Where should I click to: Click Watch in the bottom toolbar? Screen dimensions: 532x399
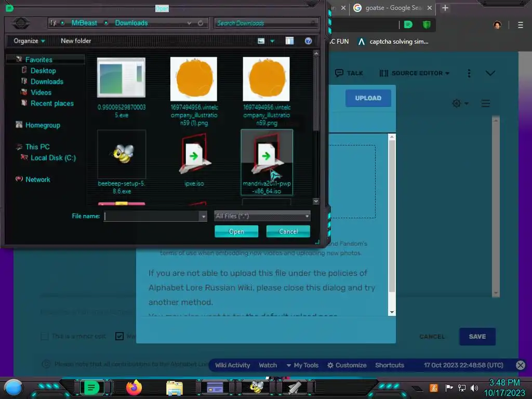(x=268, y=365)
